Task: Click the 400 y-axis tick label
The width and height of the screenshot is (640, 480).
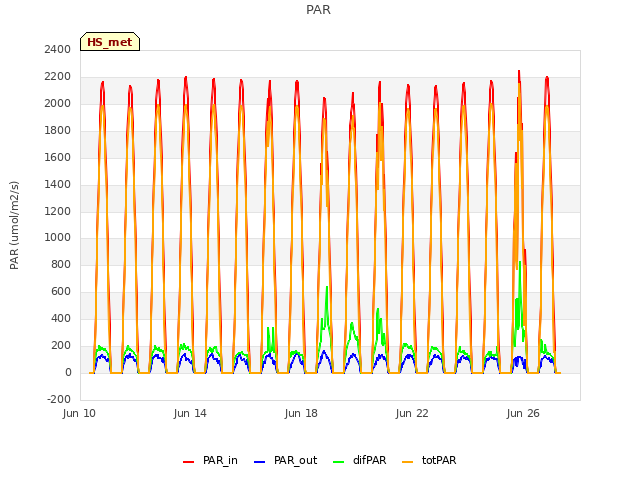Action: click(61, 318)
